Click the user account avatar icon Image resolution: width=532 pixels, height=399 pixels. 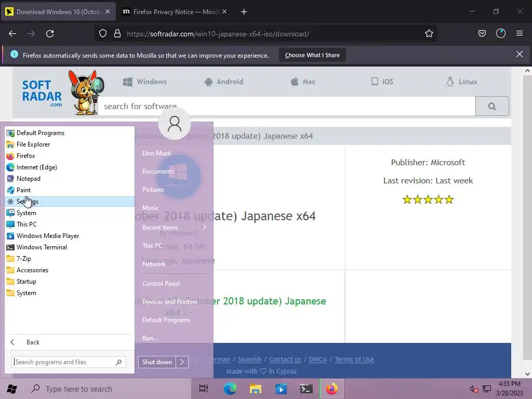click(175, 124)
